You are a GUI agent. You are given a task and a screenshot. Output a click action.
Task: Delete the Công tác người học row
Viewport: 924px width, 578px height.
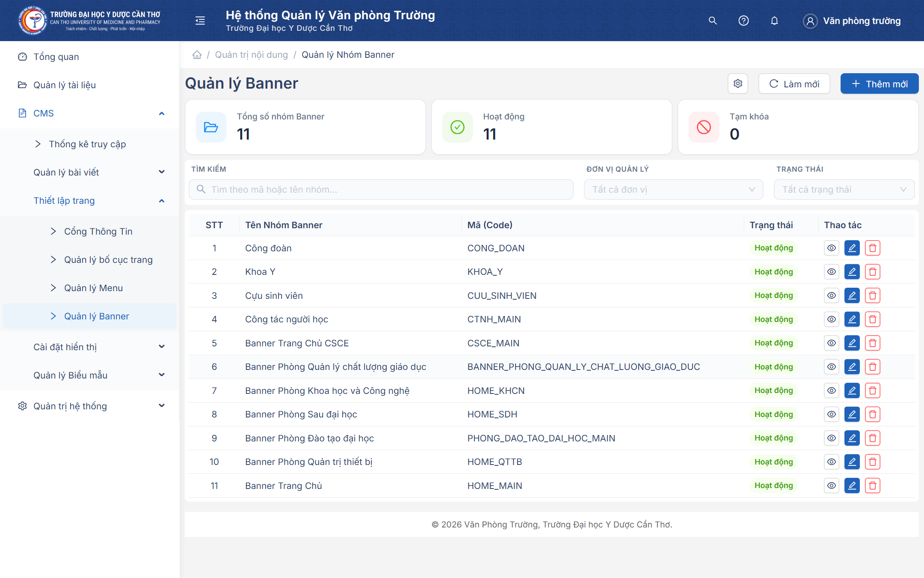(873, 319)
